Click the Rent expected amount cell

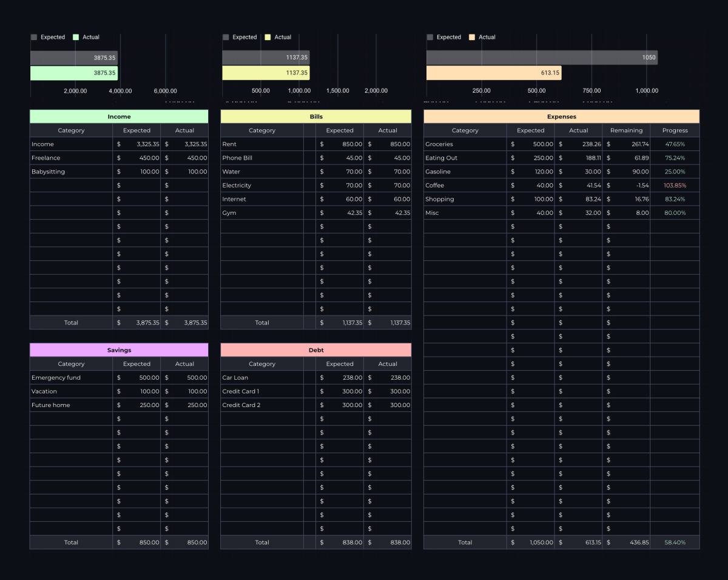[x=340, y=144]
